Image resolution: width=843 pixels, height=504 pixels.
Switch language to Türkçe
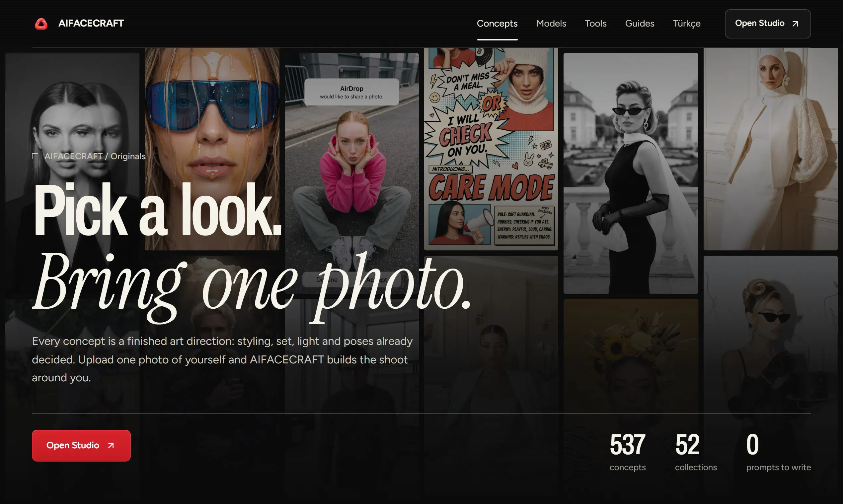coord(687,24)
